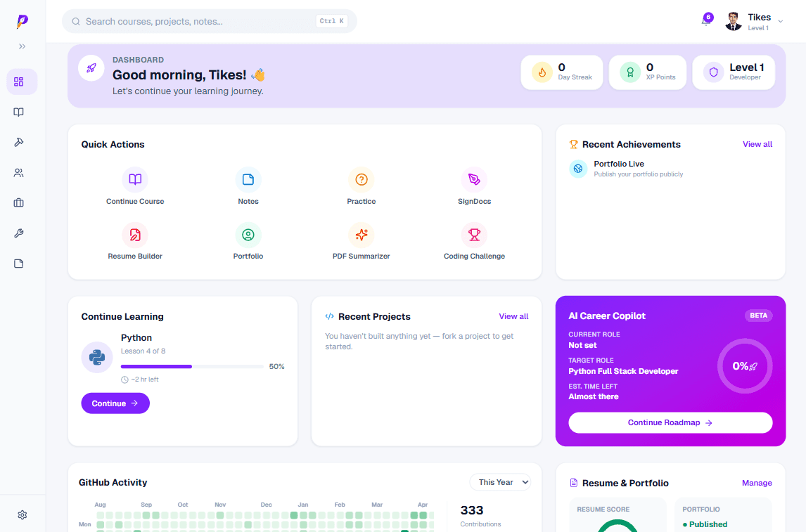Click the Python course logo

point(97,357)
